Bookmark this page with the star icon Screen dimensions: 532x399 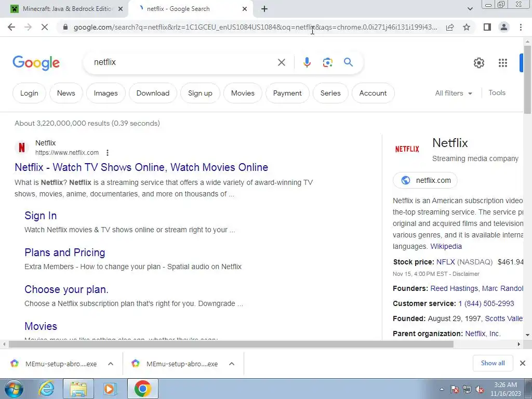467,27
